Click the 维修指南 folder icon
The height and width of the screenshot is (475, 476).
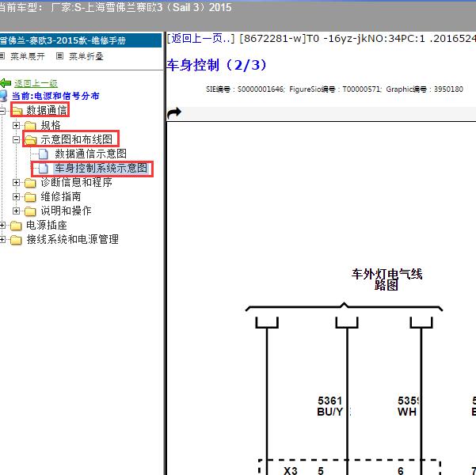[x=30, y=196]
